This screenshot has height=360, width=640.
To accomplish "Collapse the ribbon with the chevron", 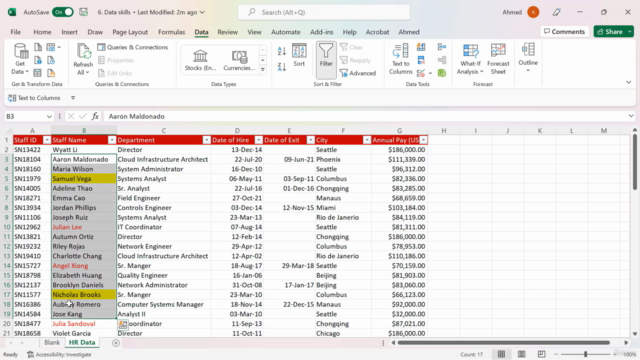I will pyautogui.click(x=629, y=82).
